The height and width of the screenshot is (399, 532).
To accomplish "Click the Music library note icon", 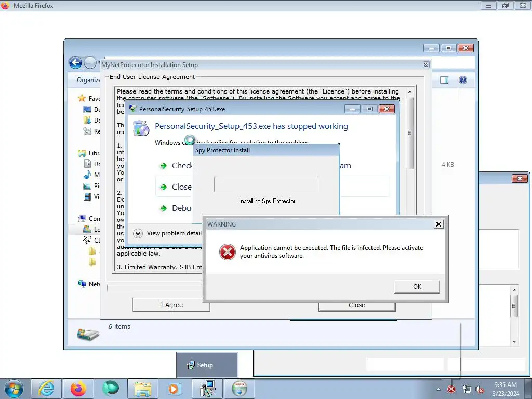I will pyautogui.click(x=87, y=175).
